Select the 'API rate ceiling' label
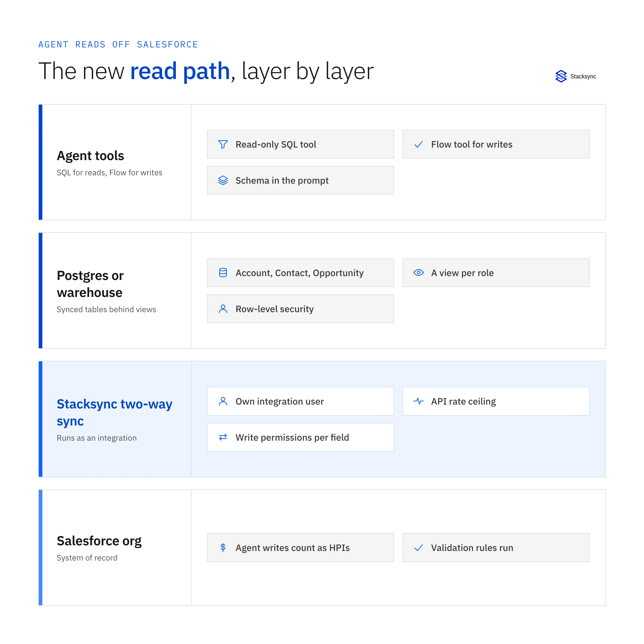Viewport: 644px width, 644px height. click(463, 401)
